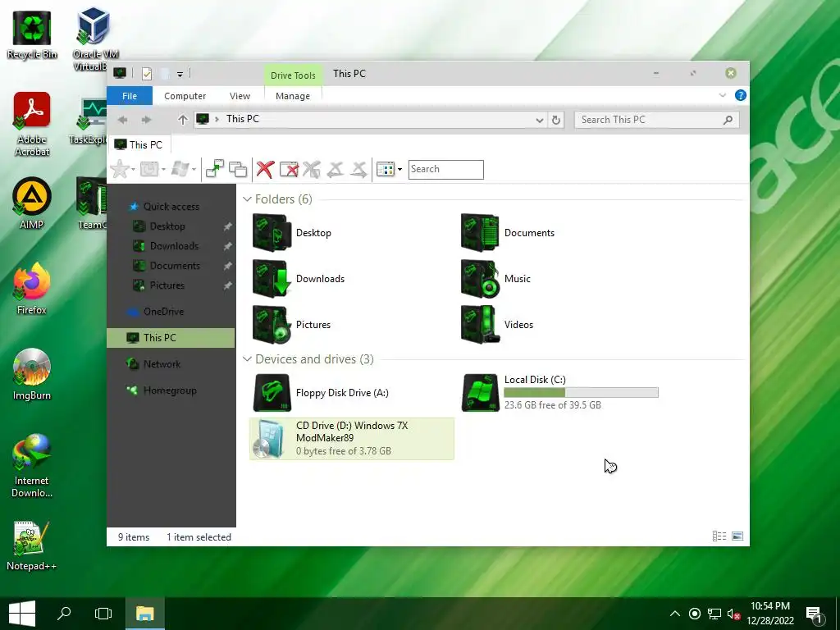The height and width of the screenshot is (630, 840).
Task: Click the Local Disk (C:) usage bar
Action: (581, 393)
